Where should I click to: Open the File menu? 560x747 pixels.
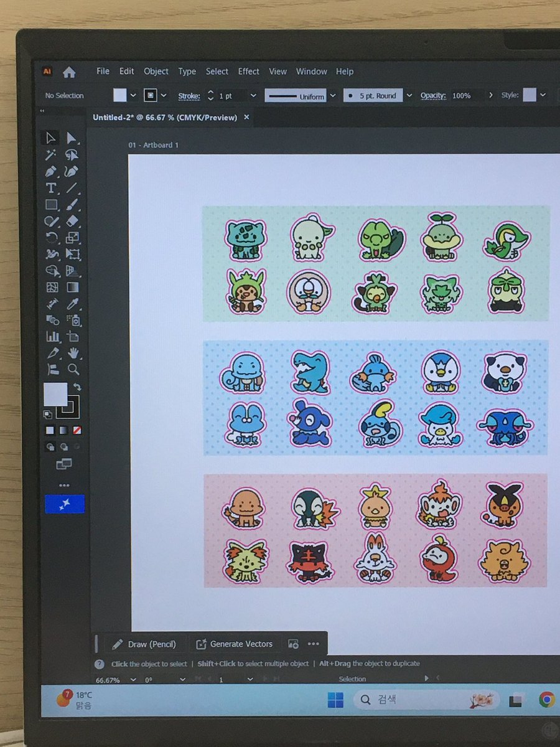click(x=103, y=72)
